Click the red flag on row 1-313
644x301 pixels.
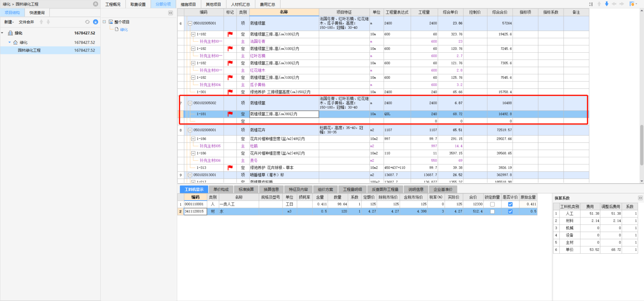point(230,168)
